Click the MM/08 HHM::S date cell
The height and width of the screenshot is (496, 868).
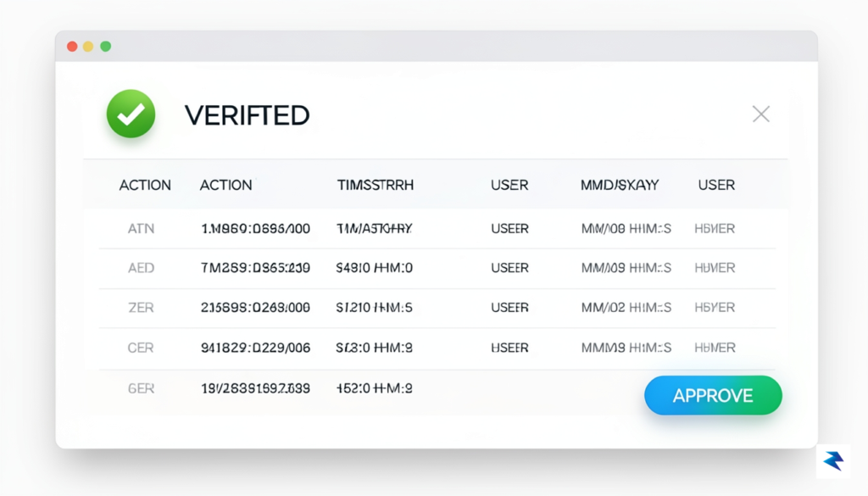click(x=626, y=229)
